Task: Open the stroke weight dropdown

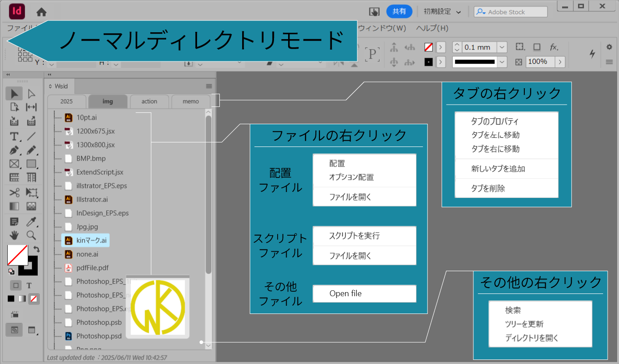Action: pyautogui.click(x=502, y=47)
